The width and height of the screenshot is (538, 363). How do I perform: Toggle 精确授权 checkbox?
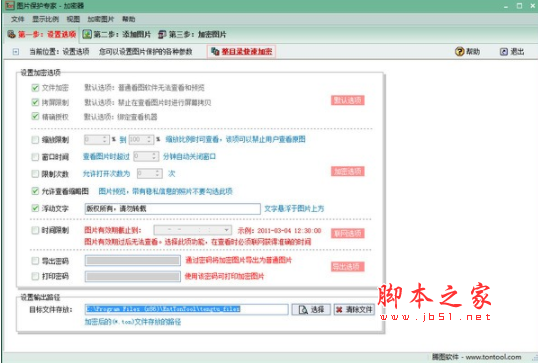pos(35,117)
